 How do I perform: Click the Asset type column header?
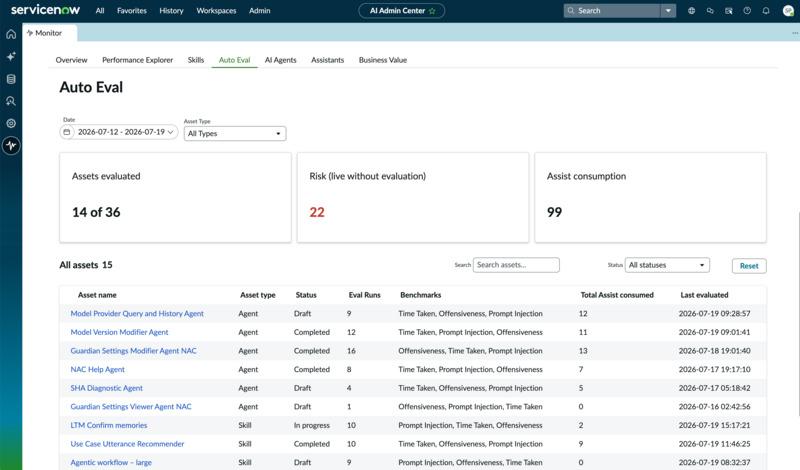pyautogui.click(x=258, y=295)
